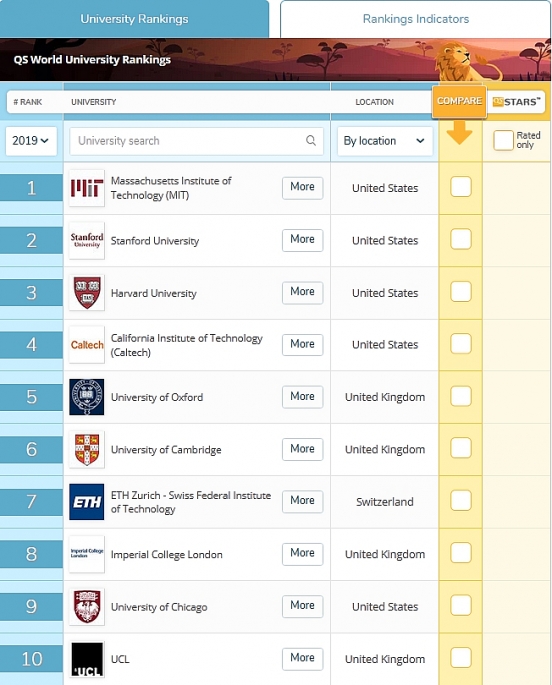Open the ETH Zurich name link
Viewport: 552px width, 685px height.
point(191,502)
